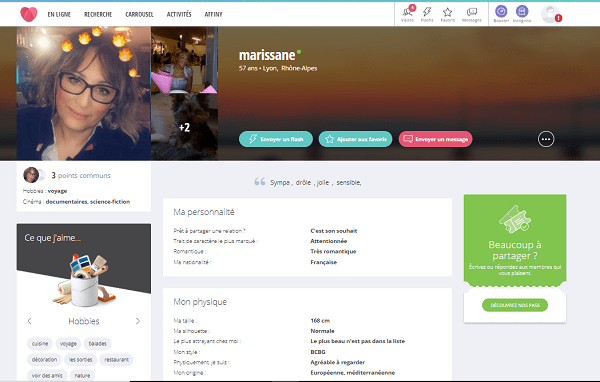Click the 168 cm height value
Image resolution: width=600 pixels, height=382 pixels.
(x=320, y=321)
